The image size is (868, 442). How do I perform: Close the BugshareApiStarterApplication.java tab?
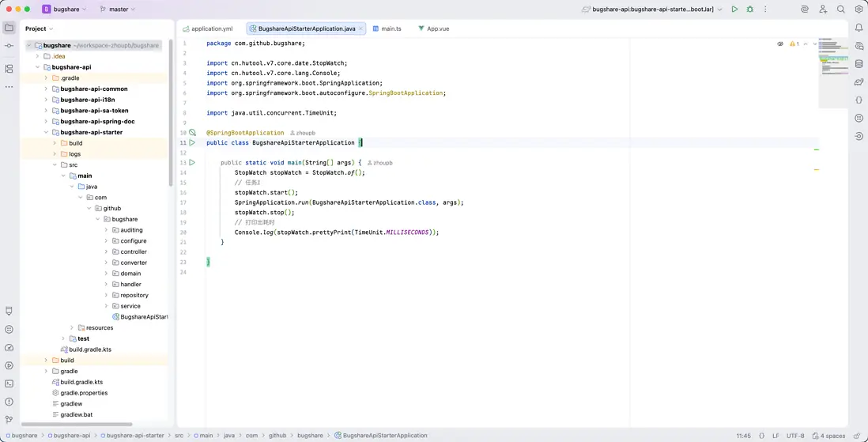pos(361,28)
